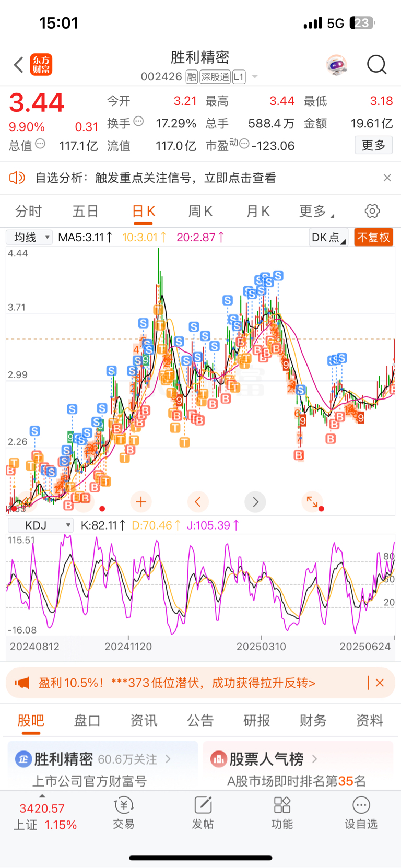Open 功能 functions grid icon
The image size is (401, 868).
(282, 813)
